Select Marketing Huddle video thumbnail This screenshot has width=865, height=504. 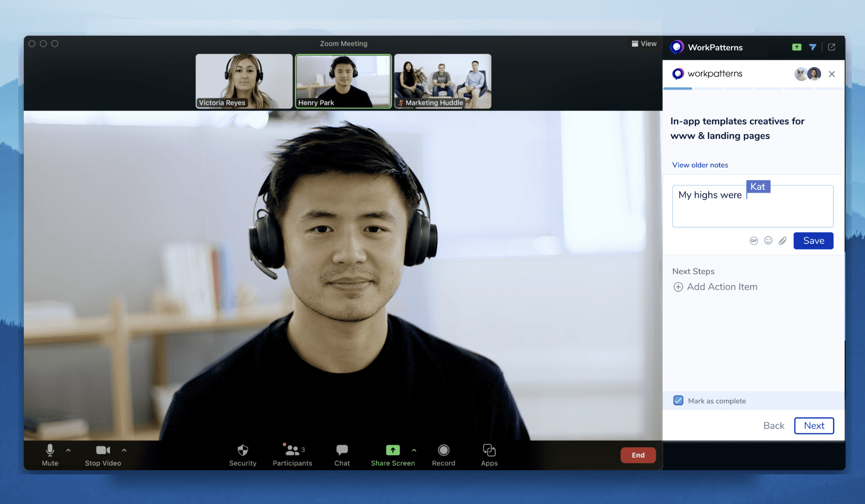pyautogui.click(x=443, y=81)
